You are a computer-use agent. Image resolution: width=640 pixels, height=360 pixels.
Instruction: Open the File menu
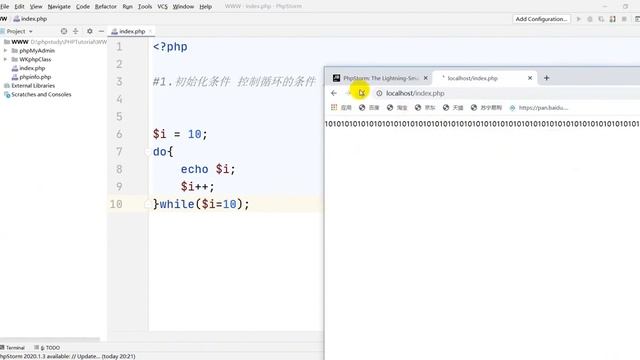4,7
